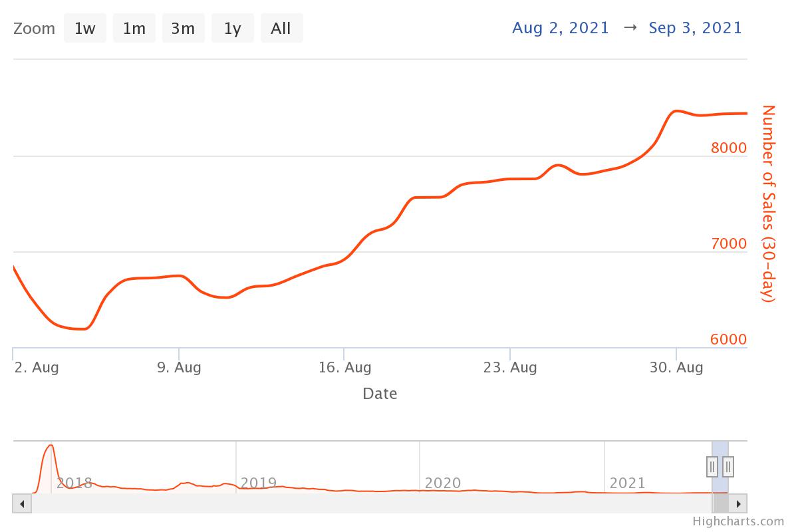The width and height of the screenshot is (798, 532).
Task: Click the right navigator scroll arrow
Action: click(x=739, y=503)
